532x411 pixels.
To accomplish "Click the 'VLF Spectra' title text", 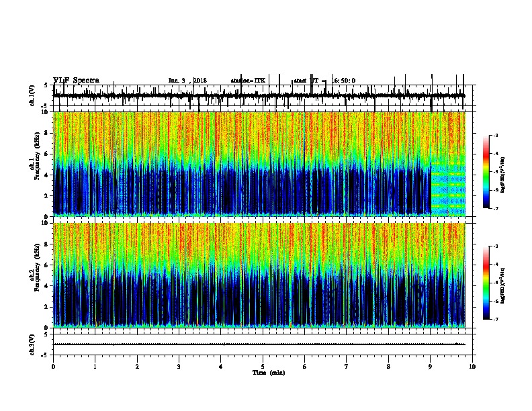I will click(77, 81).
